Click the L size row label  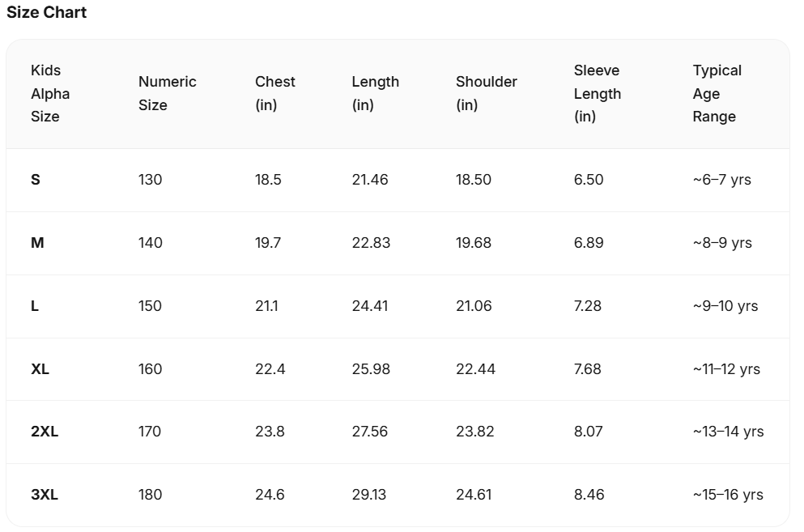point(34,306)
